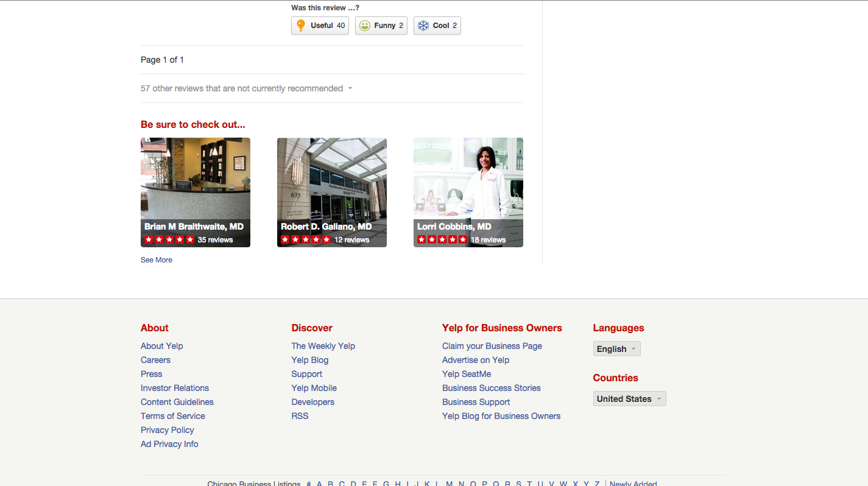The image size is (868, 486).
Task: Select Claim your Business Page
Action: [x=492, y=346]
